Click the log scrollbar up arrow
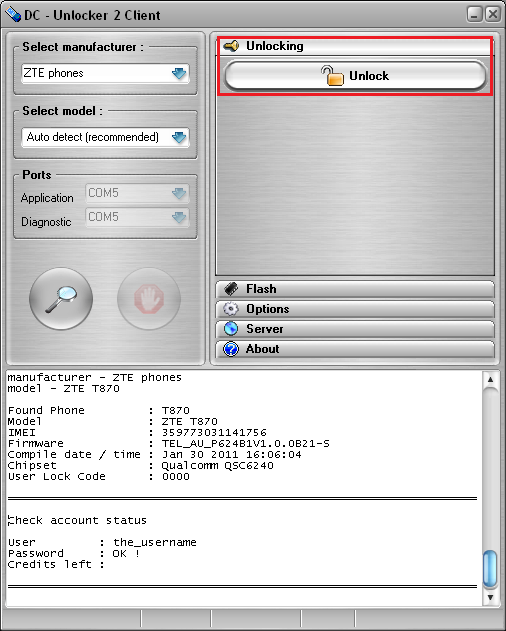506x631 pixels. coord(490,379)
